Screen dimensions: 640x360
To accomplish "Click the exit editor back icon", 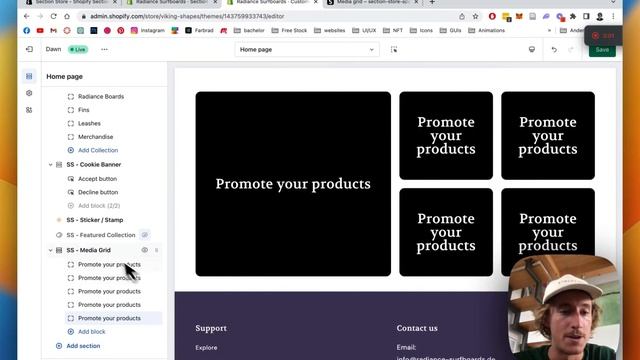I will (29, 49).
